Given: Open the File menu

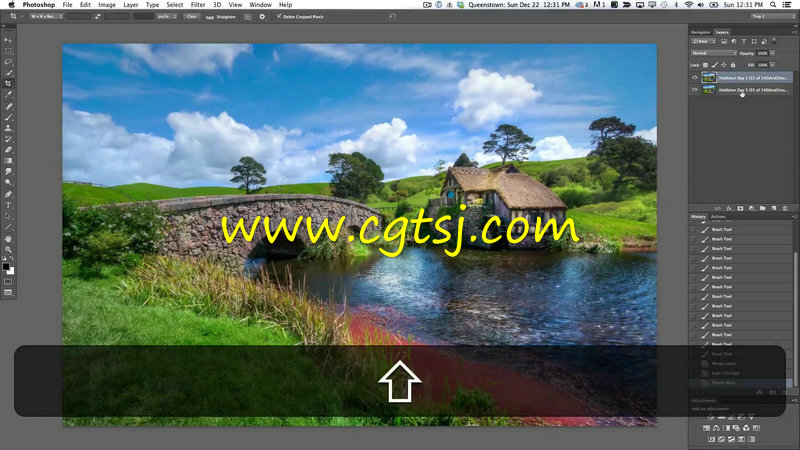Looking at the screenshot, I should 67,5.
